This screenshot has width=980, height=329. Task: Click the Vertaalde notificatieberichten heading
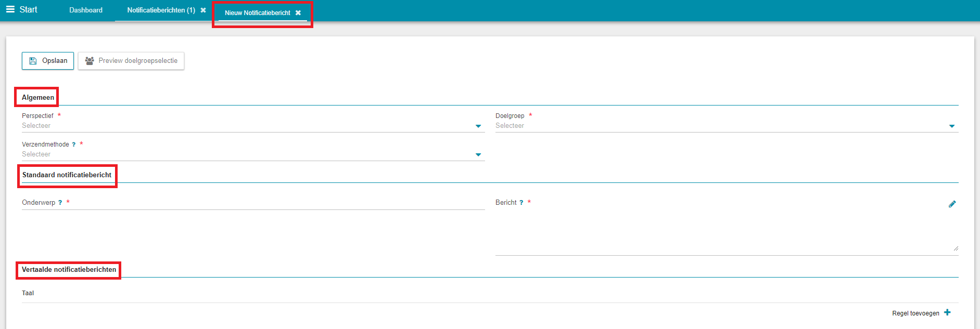click(x=69, y=270)
